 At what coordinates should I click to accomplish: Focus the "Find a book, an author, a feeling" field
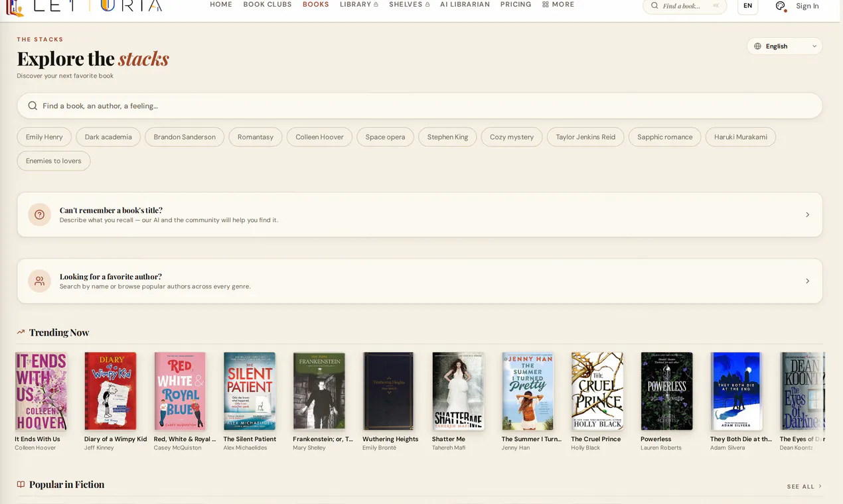420,105
